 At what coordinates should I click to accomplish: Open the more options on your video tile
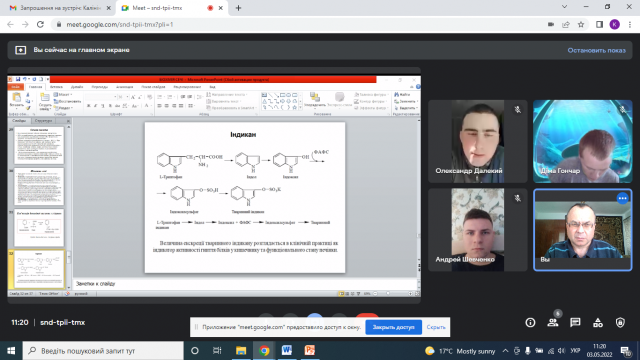(x=622, y=198)
